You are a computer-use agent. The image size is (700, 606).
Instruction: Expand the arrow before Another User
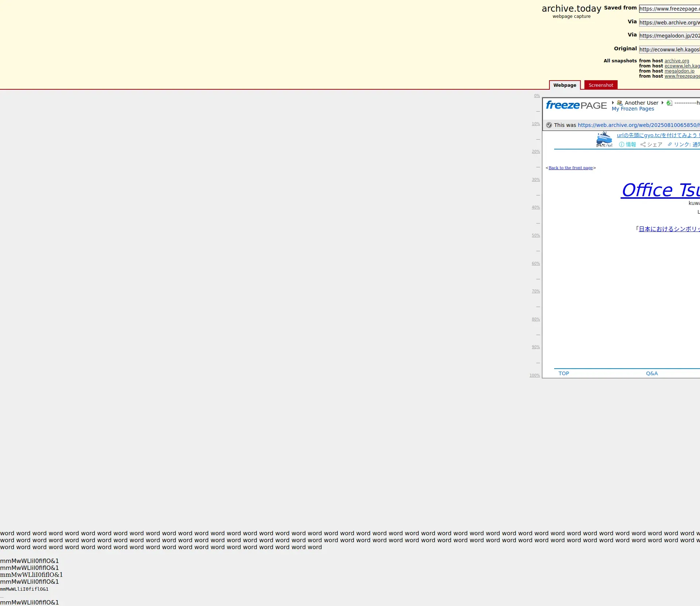[x=613, y=103]
